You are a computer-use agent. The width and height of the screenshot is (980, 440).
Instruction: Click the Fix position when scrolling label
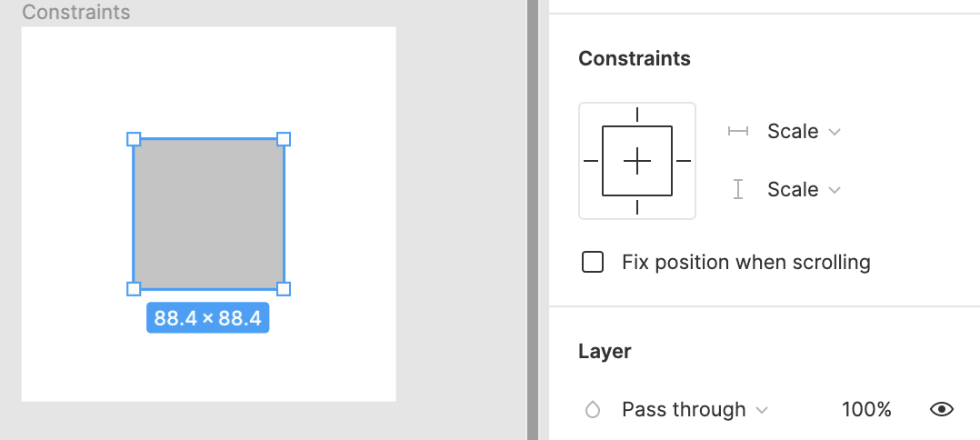(x=746, y=262)
